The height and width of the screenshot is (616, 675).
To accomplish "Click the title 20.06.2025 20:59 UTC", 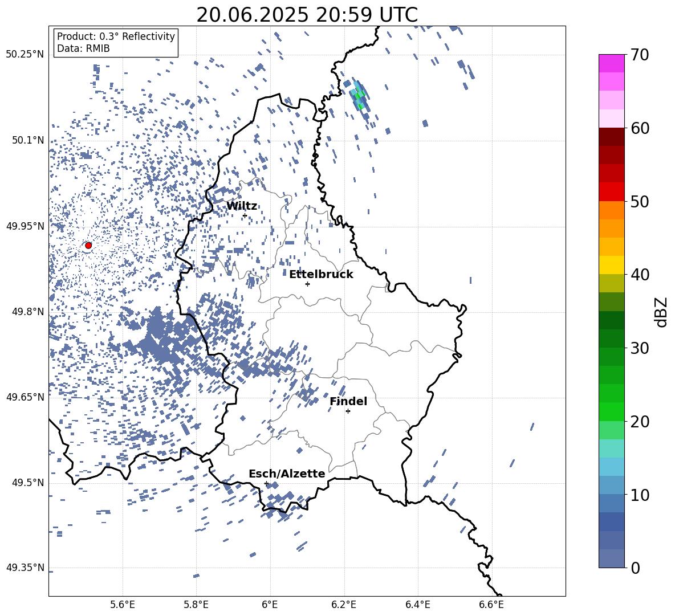I will (x=307, y=15).
